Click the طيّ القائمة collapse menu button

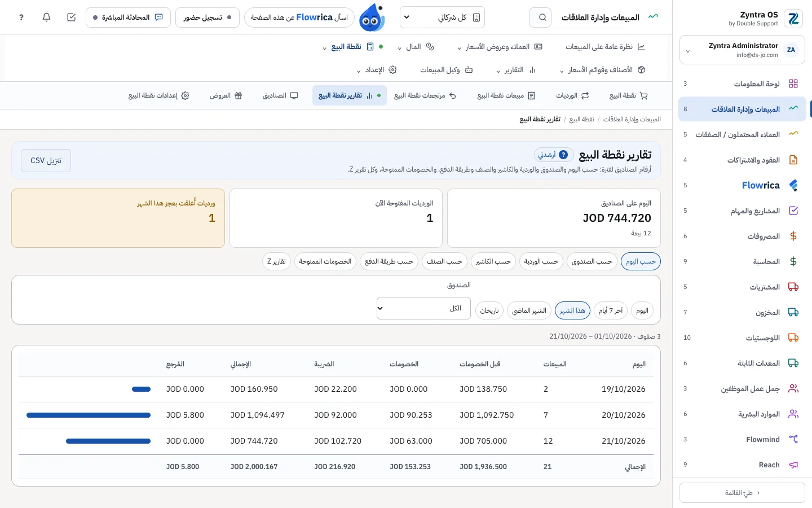tap(742, 493)
